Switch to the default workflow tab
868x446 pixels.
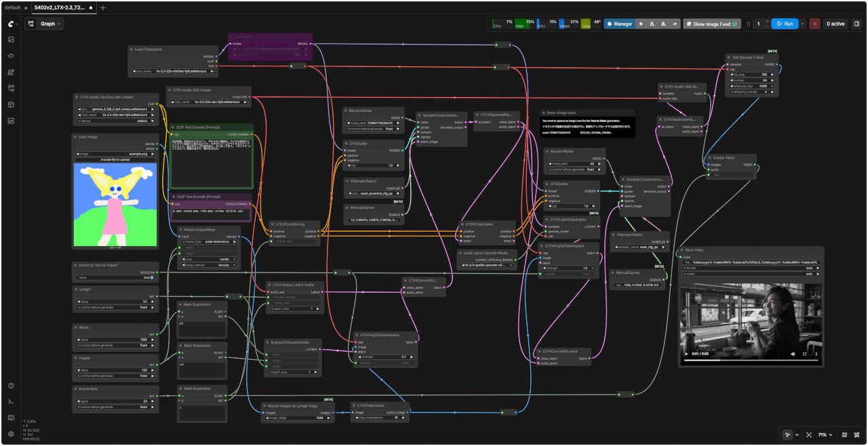(x=12, y=7)
